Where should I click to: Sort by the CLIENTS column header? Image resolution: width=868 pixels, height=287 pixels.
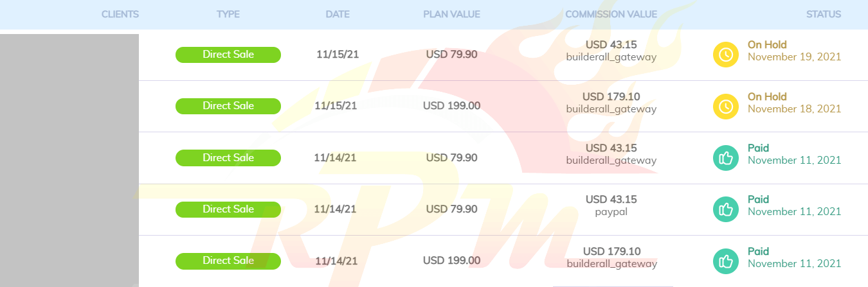(120, 14)
